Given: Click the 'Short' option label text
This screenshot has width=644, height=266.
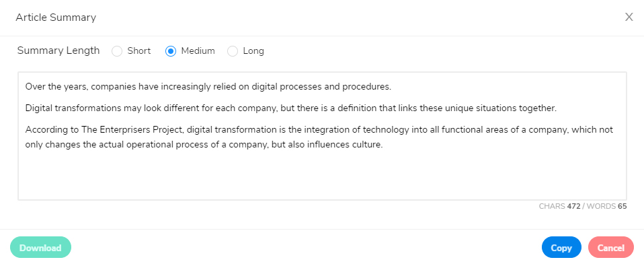Looking at the screenshot, I should [139, 51].
